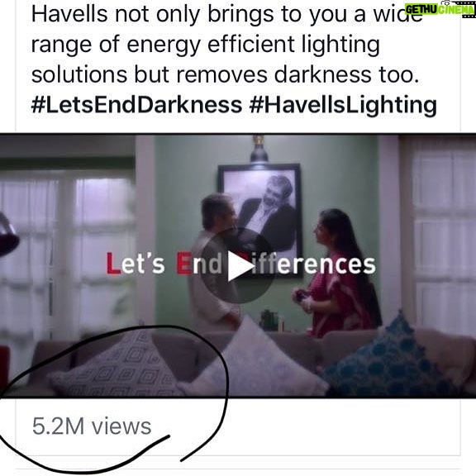The height and width of the screenshot is (476, 476).
Task: Click the woman in the pink saree
Action: [x=339, y=274]
